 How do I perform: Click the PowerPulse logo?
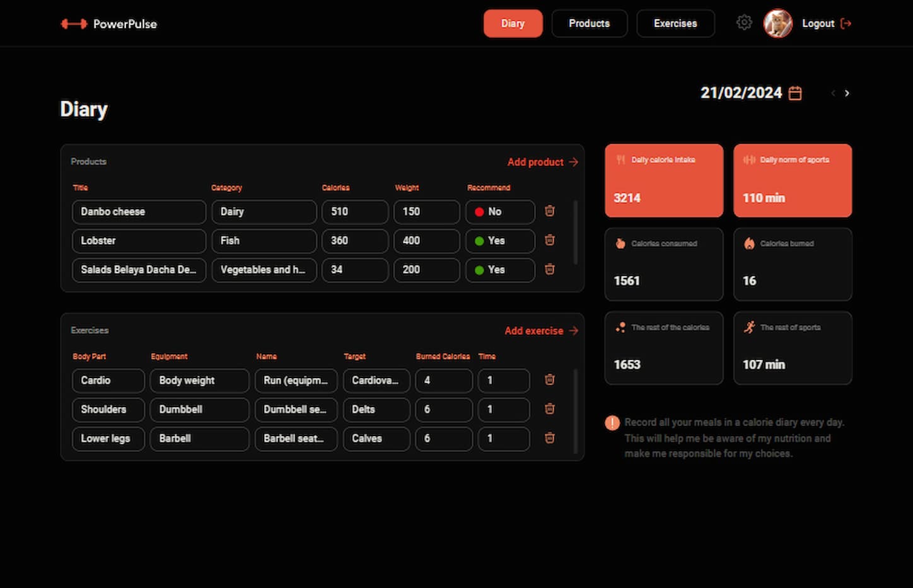click(109, 24)
